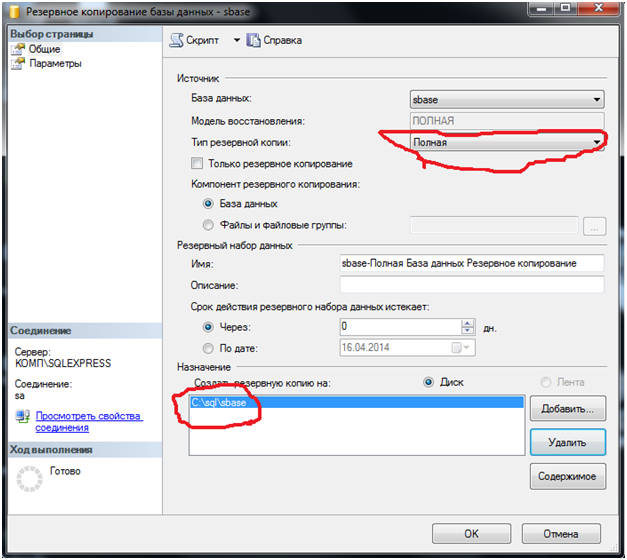Expand the Скрипт dropdown arrow
The width and height of the screenshot is (627, 560).
click(237, 40)
